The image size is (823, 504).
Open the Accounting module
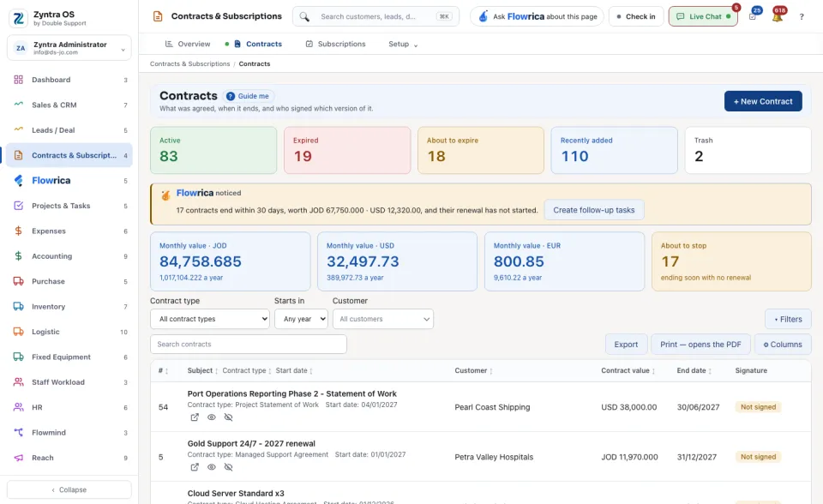click(x=69, y=256)
